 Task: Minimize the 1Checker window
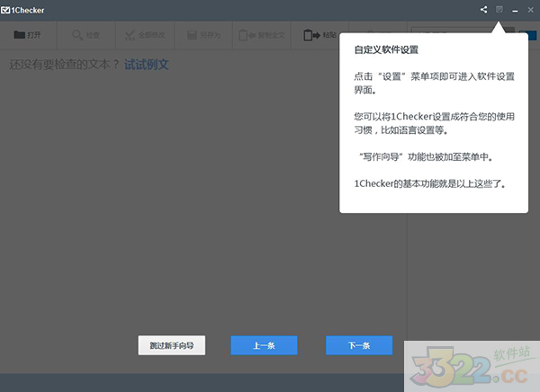click(515, 11)
